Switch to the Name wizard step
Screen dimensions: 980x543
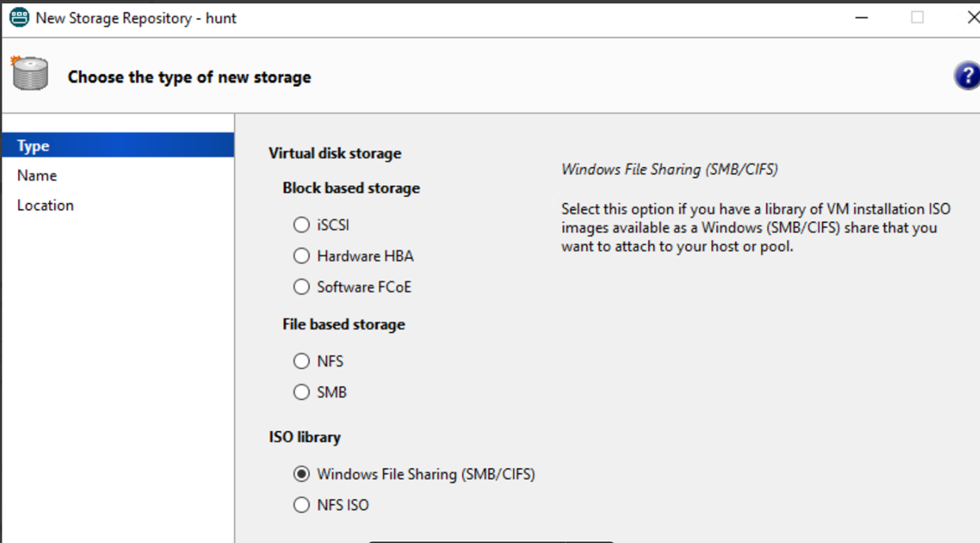tap(37, 175)
